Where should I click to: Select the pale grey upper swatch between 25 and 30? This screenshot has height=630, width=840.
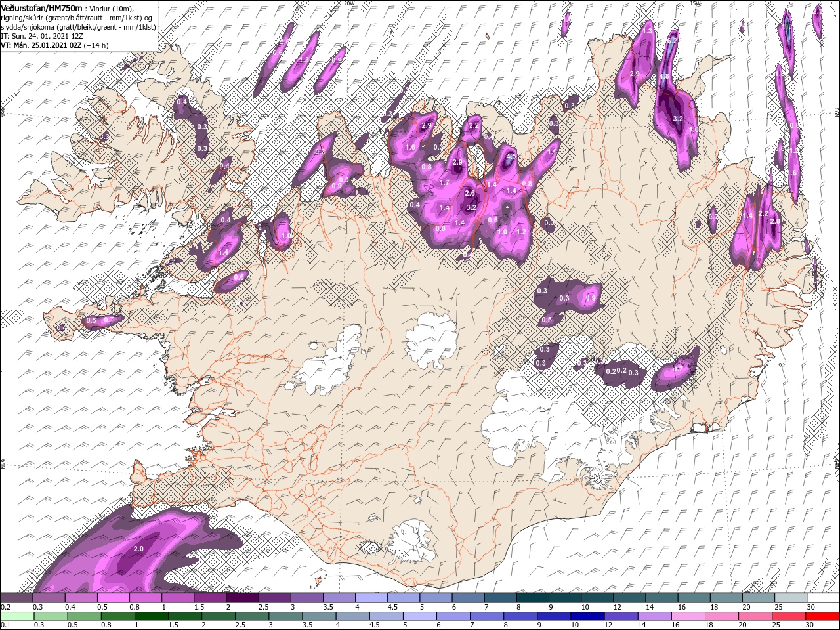pyautogui.click(x=791, y=597)
